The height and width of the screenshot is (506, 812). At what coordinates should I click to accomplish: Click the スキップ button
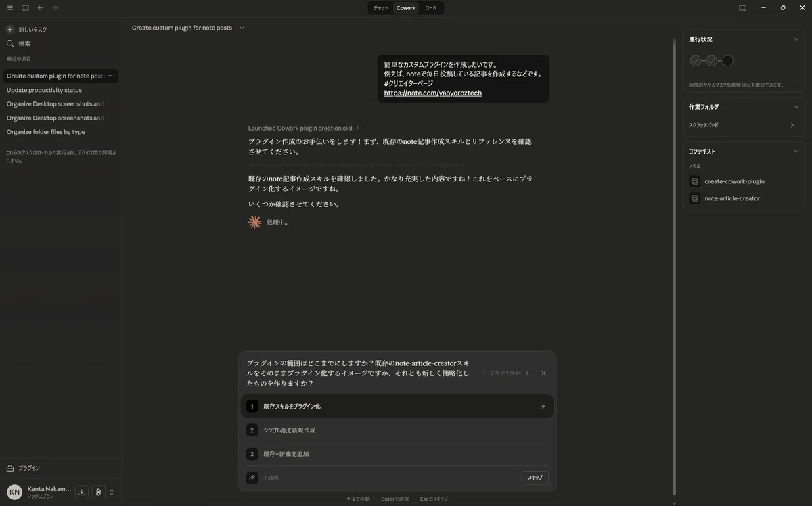[535, 478]
